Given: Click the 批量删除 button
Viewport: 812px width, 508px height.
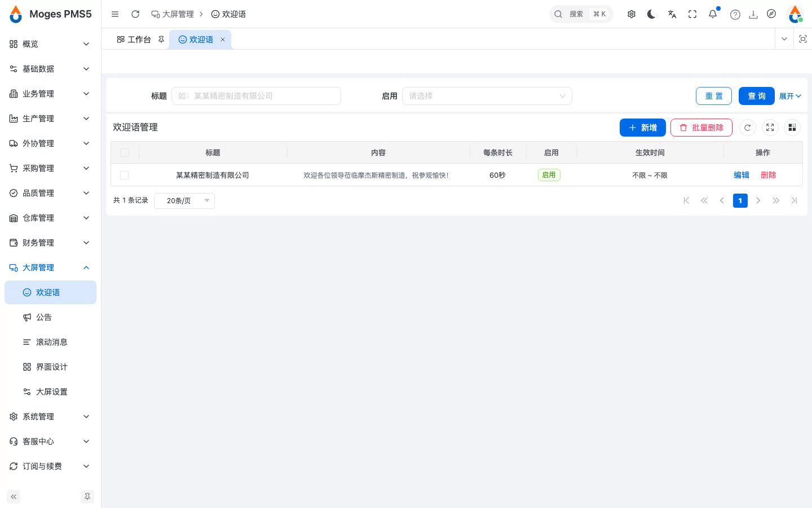Looking at the screenshot, I should pos(701,128).
